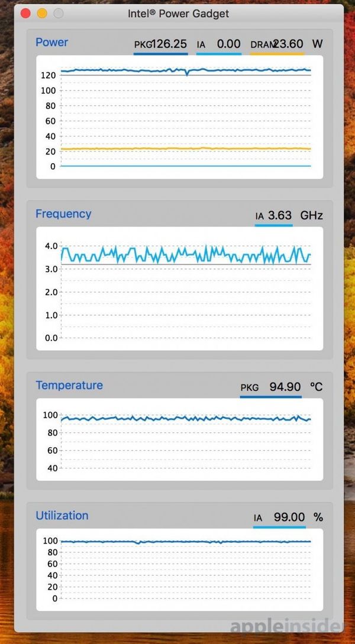Viewport: 355px width, 644px height.
Task: Click the dark blue PKG power legend swatch
Action: 160,54
